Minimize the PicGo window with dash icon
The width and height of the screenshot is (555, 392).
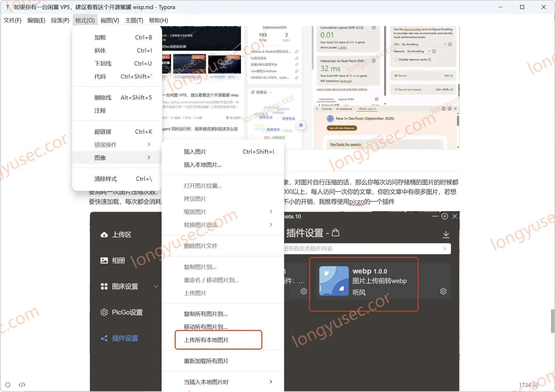click(x=435, y=216)
